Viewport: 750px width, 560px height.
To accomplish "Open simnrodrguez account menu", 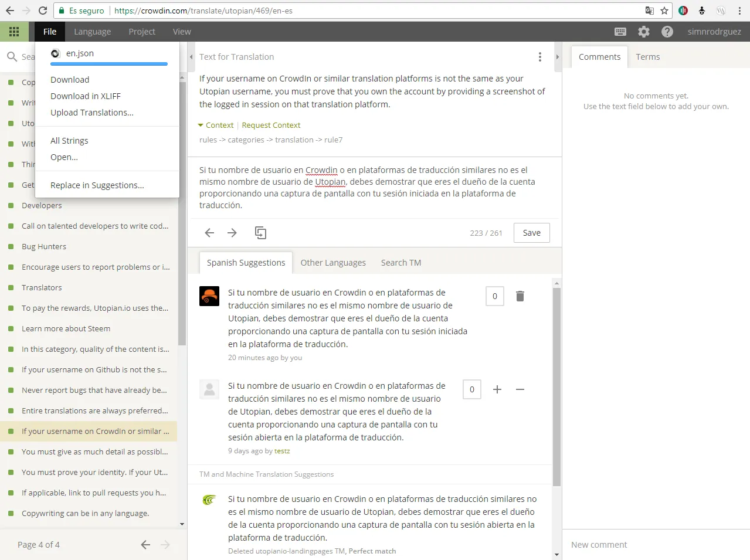I will tap(714, 32).
